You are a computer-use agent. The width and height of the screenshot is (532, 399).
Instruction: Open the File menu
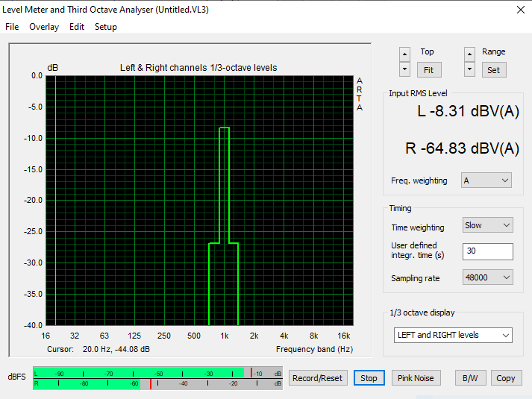(12, 27)
